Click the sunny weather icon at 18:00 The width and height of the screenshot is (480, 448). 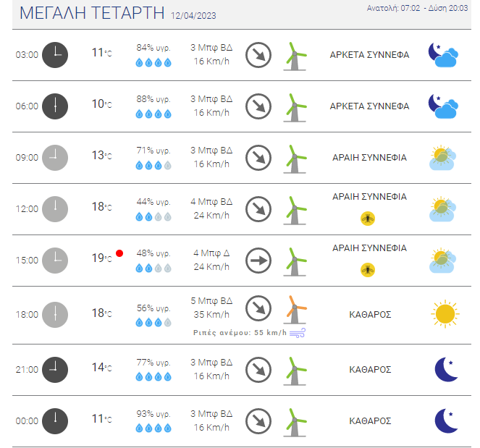click(x=445, y=314)
